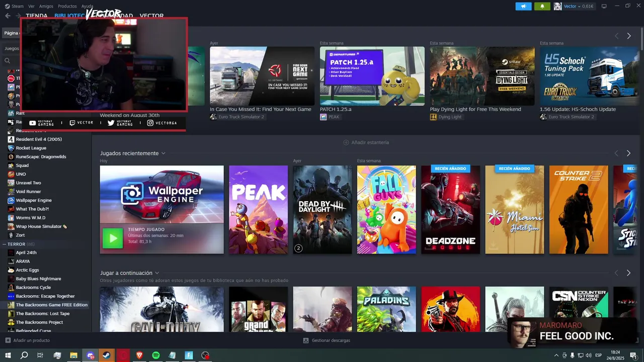This screenshot has height=362, width=644.
Task: Open the PEAK game cover
Action: (x=258, y=210)
